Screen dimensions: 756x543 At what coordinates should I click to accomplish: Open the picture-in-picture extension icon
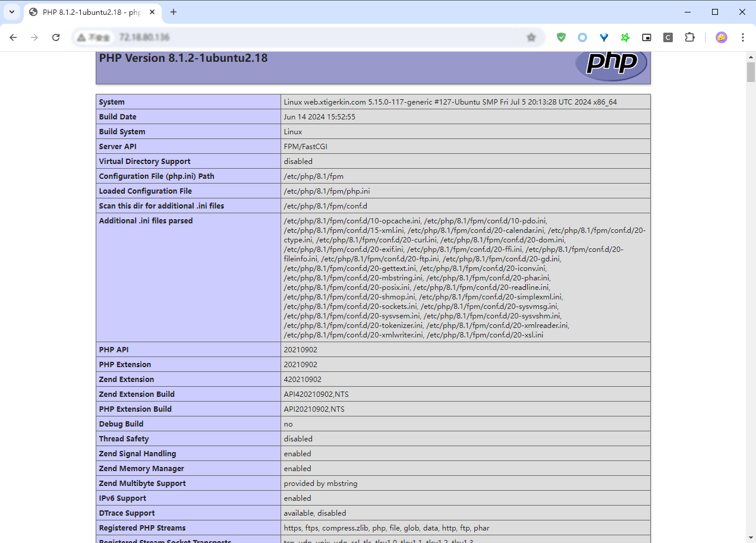tap(647, 37)
